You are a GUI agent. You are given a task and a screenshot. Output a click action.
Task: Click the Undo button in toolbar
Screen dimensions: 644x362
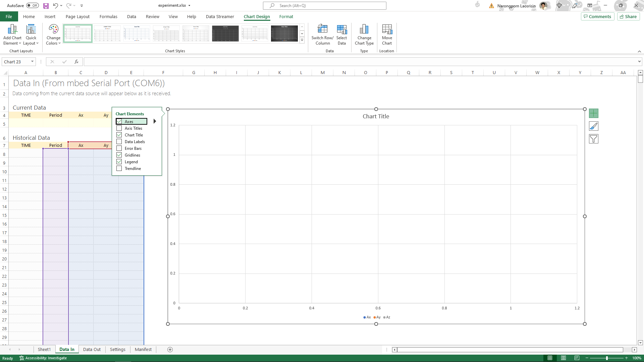[55, 5]
